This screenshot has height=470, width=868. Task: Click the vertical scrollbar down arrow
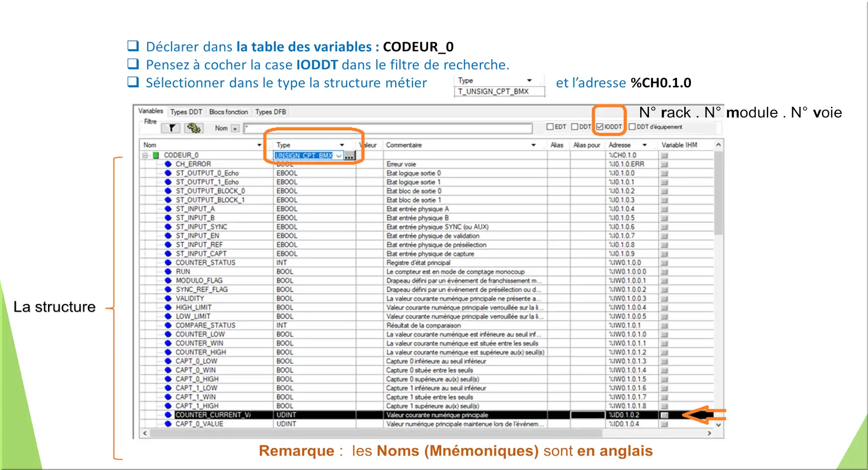(x=718, y=425)
